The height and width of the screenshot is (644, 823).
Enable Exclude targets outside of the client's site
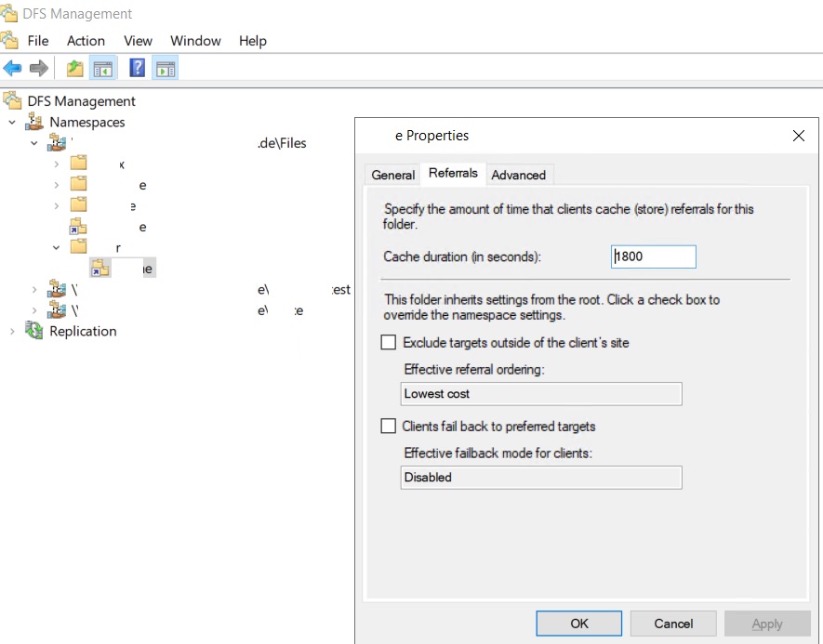[389, 343]
